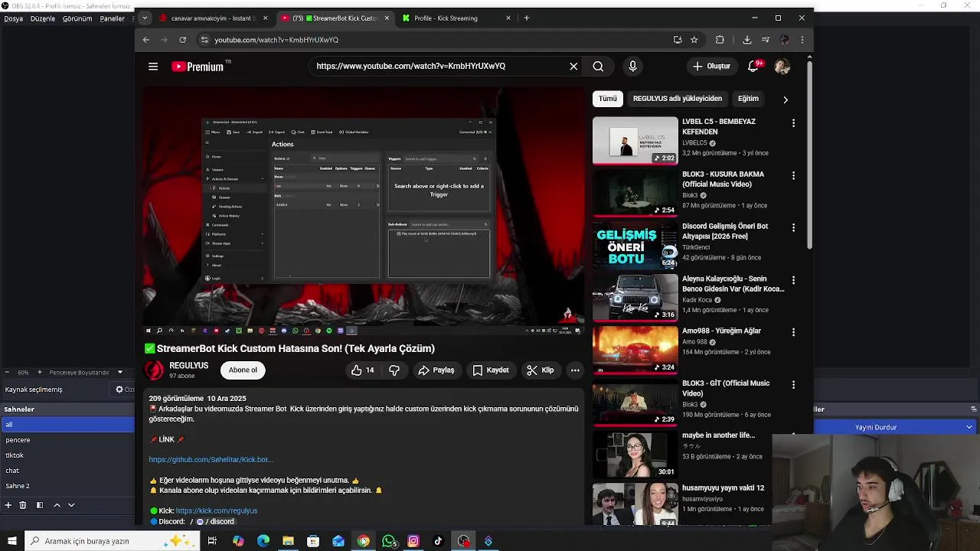Image resolution: width=980 pixels, height=551 pixels.
Task: Open Chrome downloads icon
Action: 746,40
